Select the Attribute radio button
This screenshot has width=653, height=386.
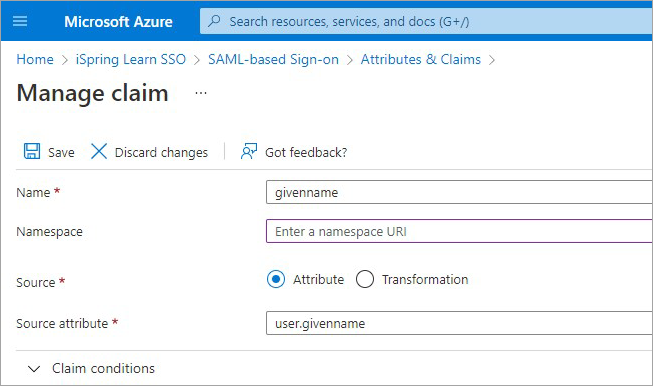tap(276, 279)
